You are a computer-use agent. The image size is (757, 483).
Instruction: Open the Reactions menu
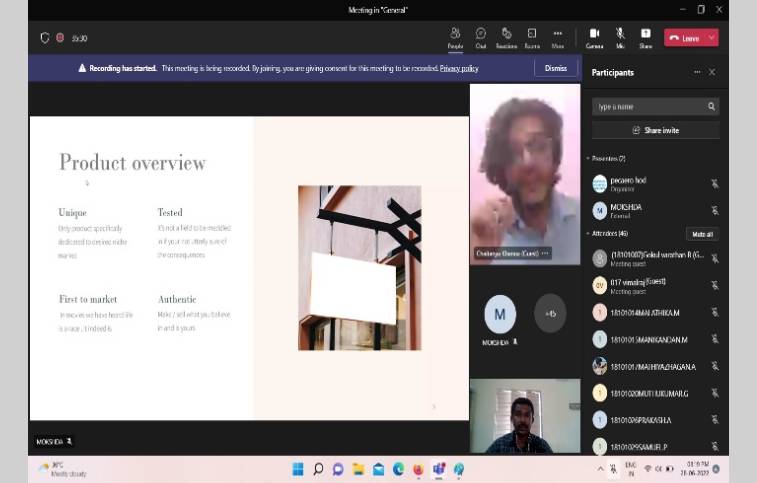click(506, 36)
